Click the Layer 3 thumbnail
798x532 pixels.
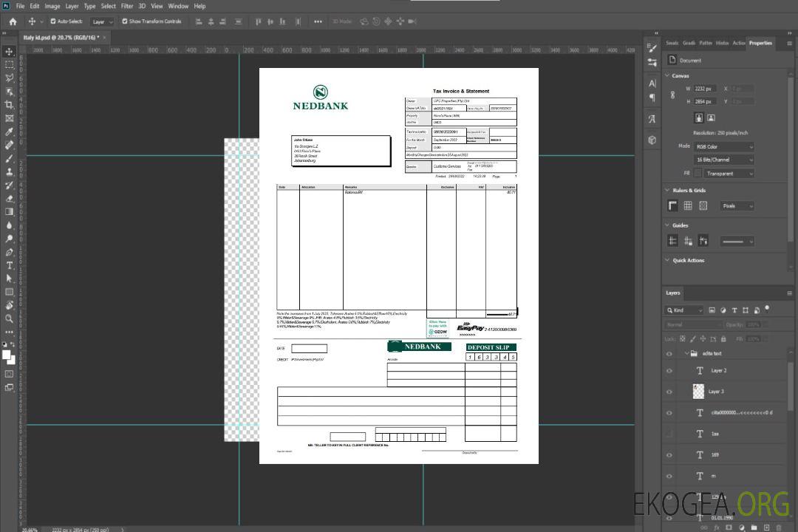point(699,392)
